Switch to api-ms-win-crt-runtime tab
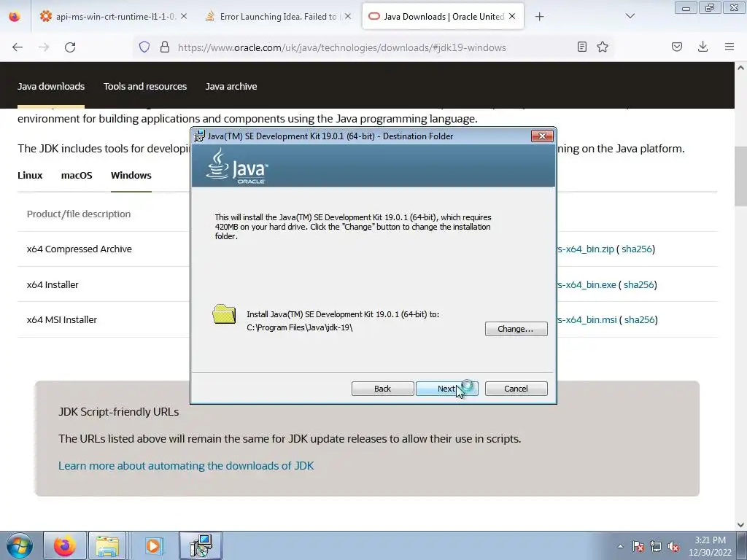This screenshot has width=747, height=560. pos(115,17)
